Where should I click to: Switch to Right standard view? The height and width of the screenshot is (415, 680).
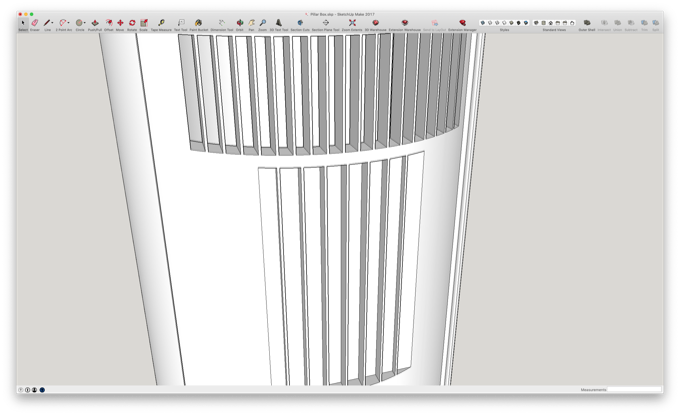point(558,23)
